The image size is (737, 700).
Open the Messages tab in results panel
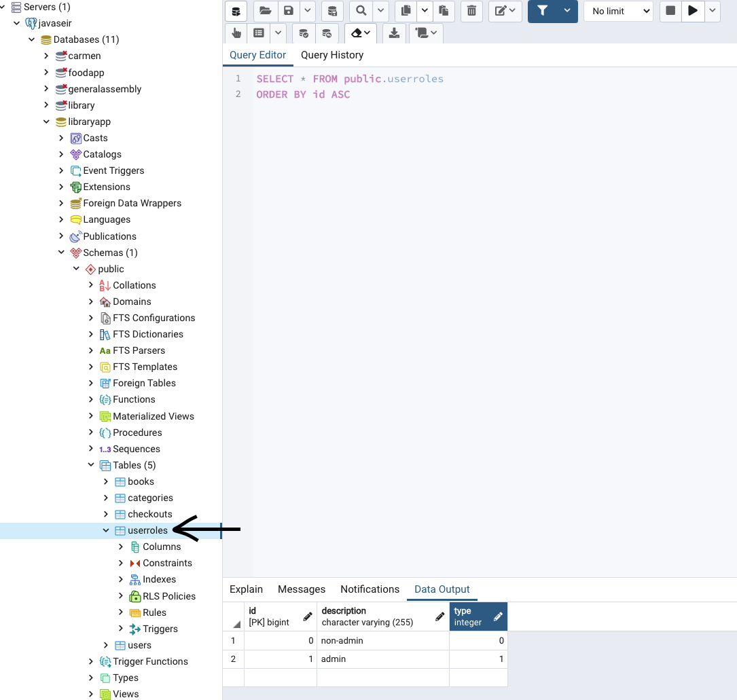301,589
